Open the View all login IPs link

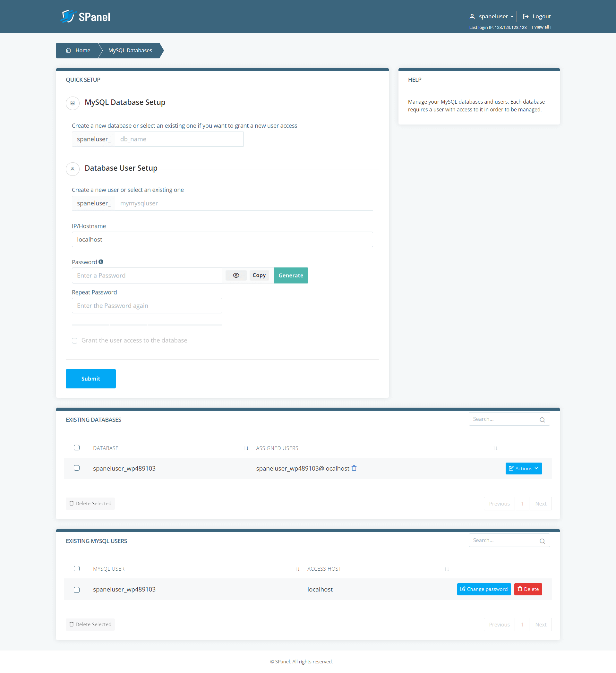tap(541, 27)
